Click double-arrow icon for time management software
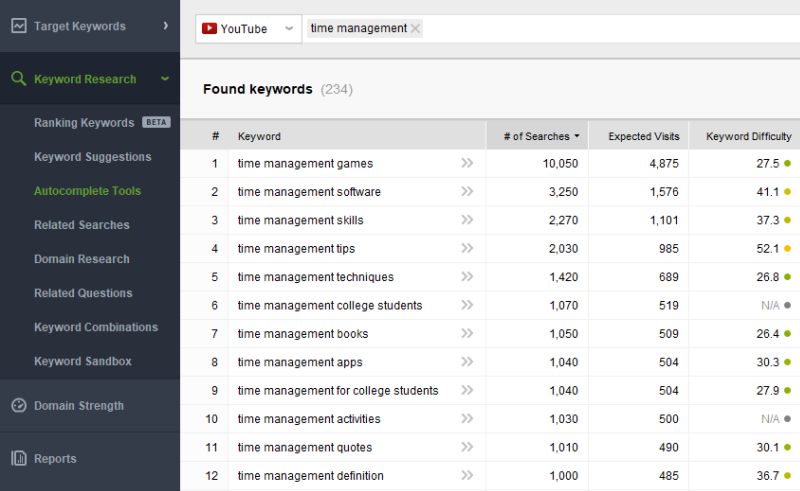Viewport: 800px width, 491px height. click(x=467, y=191)
